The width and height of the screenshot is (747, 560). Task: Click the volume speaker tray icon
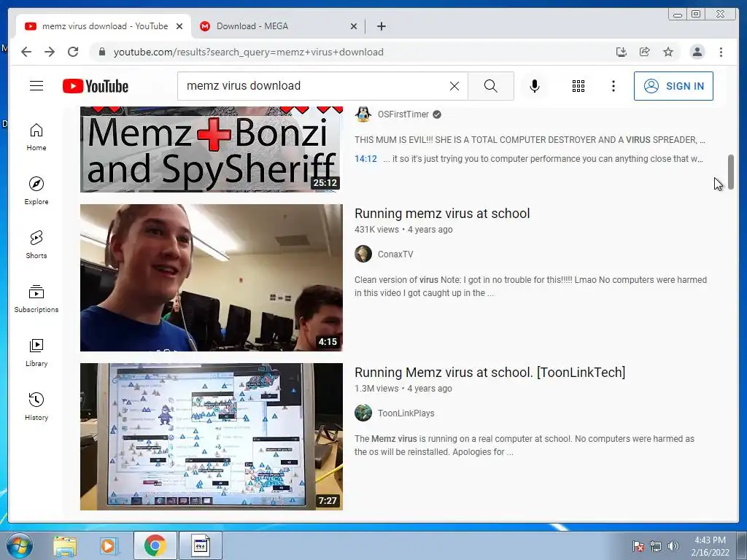(x=673, y=546)
